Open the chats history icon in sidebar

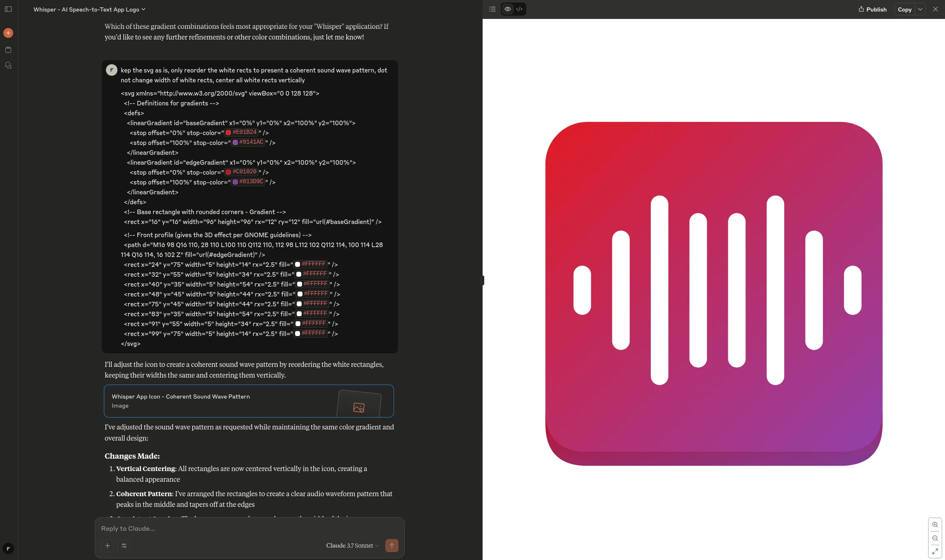click(x=8, y=65)
